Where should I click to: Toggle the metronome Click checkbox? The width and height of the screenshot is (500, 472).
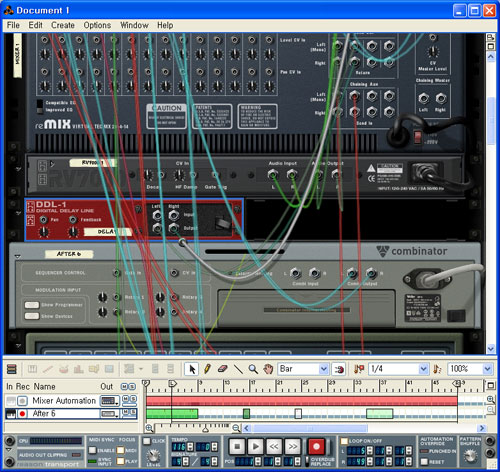click(x=147, y=441)
